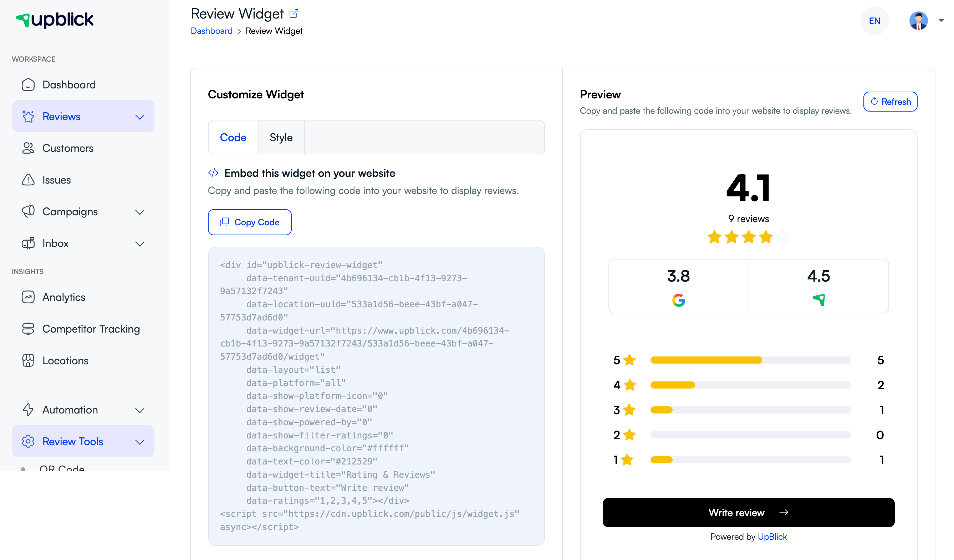Click "Embed this widget on your website" heading
The image size is (954, 560).
(x=310, y=173)
